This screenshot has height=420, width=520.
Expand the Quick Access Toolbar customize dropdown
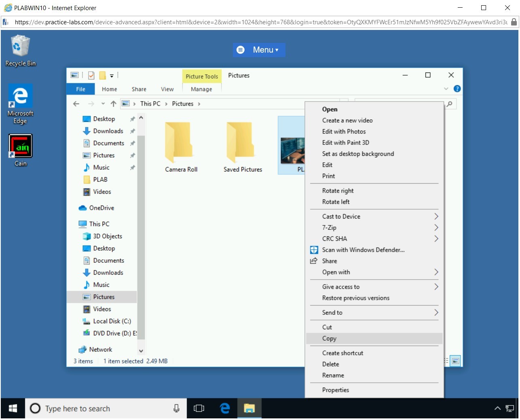pyautogui.click(x=112, y=75)
